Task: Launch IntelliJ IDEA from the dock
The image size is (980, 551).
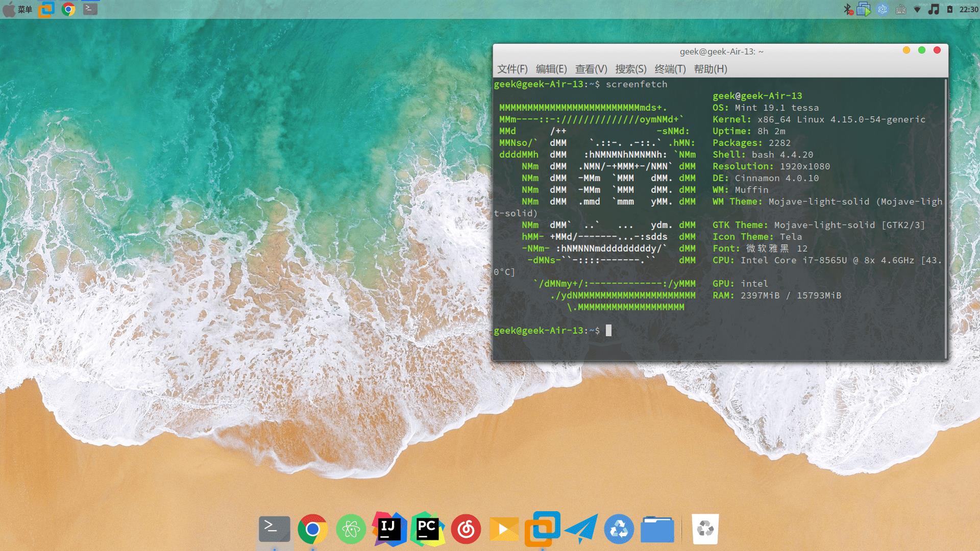Action: click(x=389, y=529)
